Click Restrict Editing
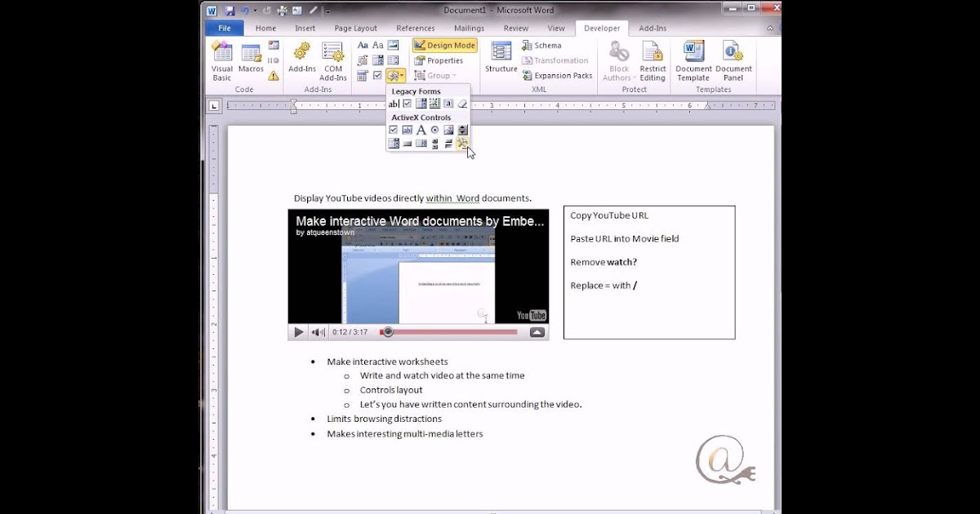Screen dimensions: 980x514 click(x=653, y=61)
